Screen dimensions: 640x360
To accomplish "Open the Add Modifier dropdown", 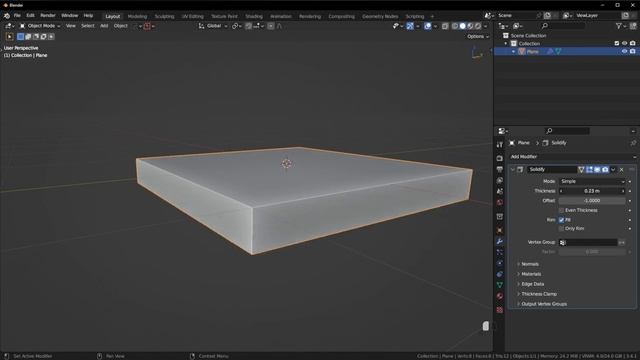I will [x=573, y=157].
